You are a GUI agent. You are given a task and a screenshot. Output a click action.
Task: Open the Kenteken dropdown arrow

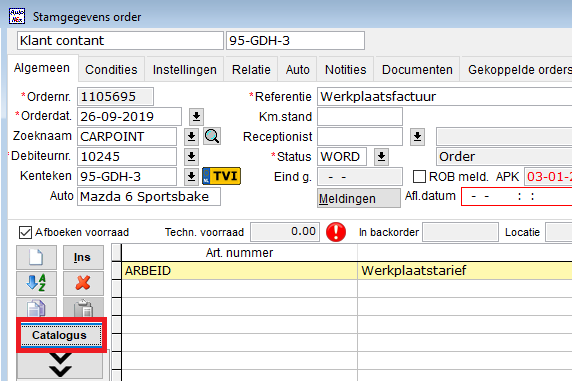191,177
